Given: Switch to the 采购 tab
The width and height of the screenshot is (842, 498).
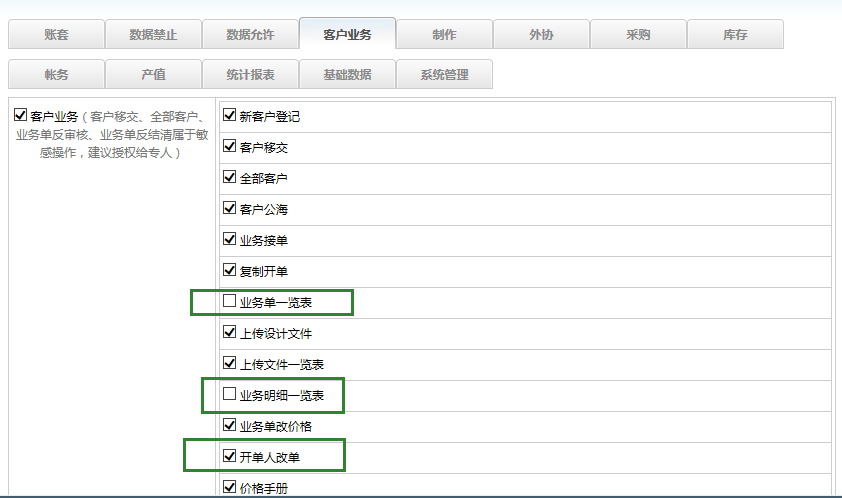Looking at the screenshot, I should 638,34.
